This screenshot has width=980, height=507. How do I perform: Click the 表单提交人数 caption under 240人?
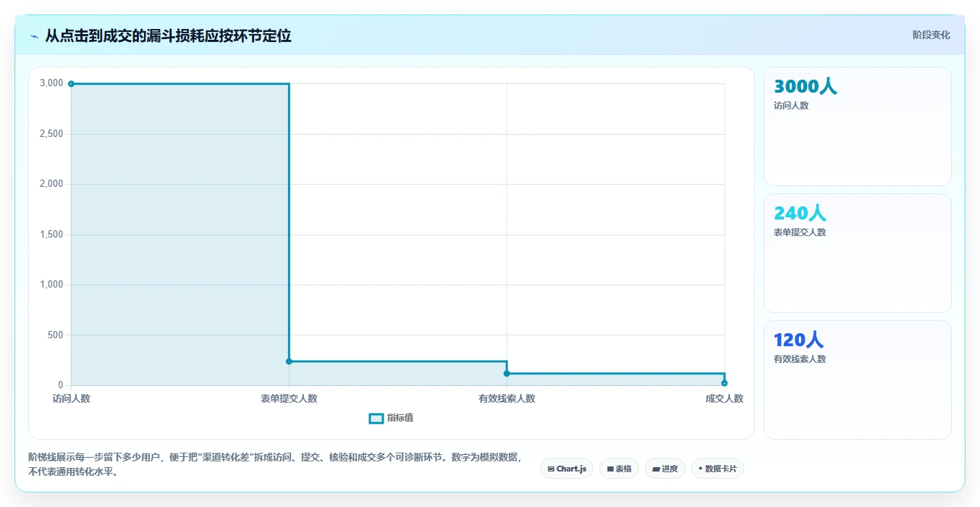click(x=800, y=232)
